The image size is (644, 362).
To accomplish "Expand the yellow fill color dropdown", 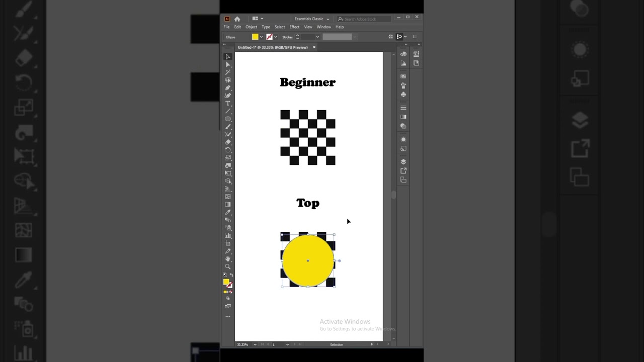I will tap(261, 37).
